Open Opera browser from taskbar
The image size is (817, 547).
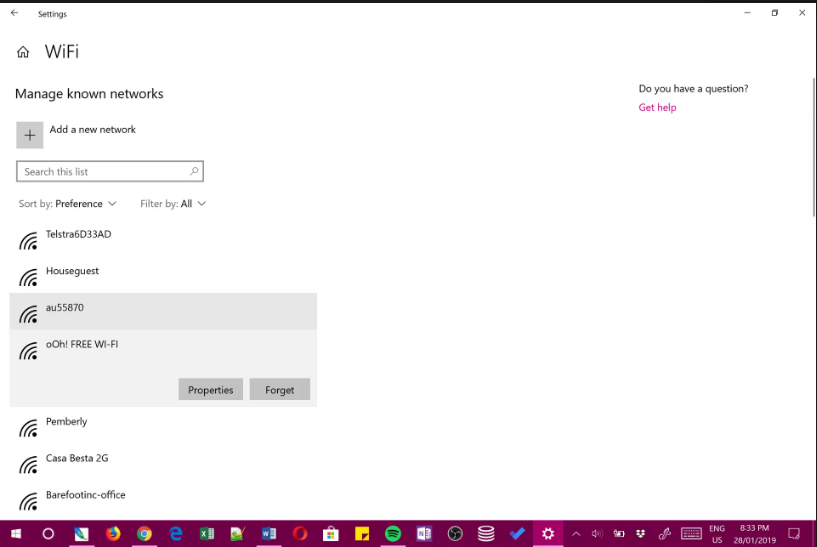(300, 533)
